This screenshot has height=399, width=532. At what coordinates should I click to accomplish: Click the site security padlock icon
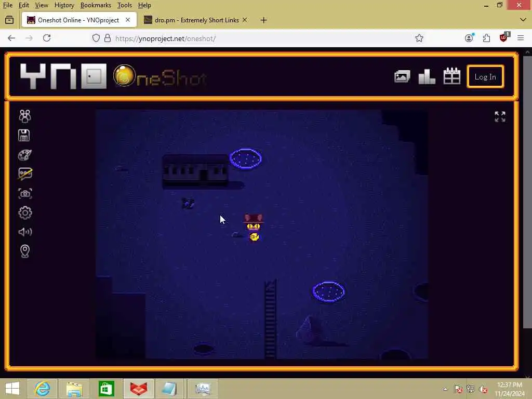click(x=108, y=38)
